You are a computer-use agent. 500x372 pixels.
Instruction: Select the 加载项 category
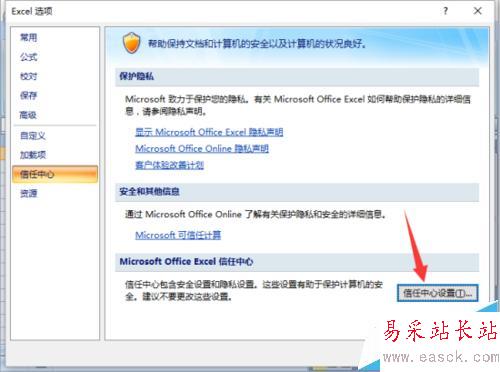33,155
